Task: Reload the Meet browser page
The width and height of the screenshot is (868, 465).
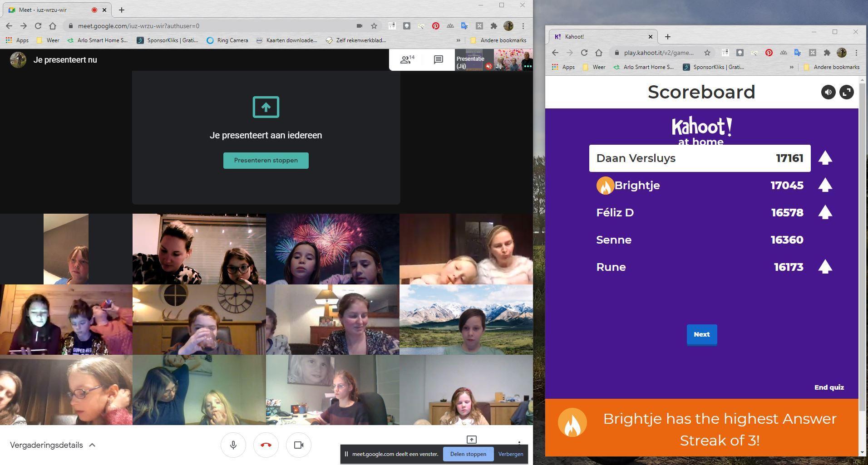Action: click(38, 26)
